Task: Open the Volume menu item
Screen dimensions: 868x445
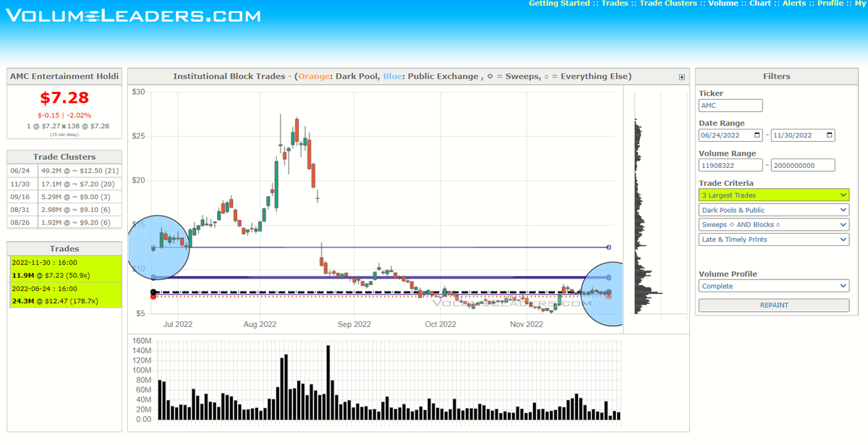Action: coord(723,4)
